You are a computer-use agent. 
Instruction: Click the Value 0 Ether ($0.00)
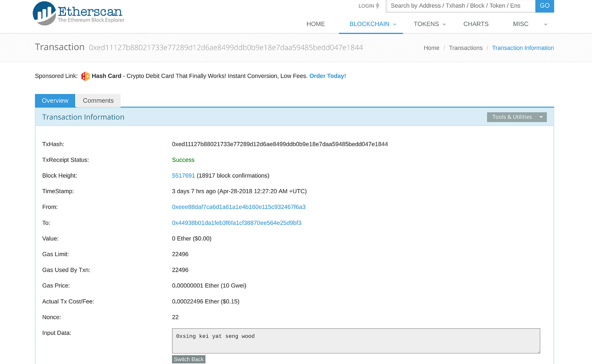point(192,239)
